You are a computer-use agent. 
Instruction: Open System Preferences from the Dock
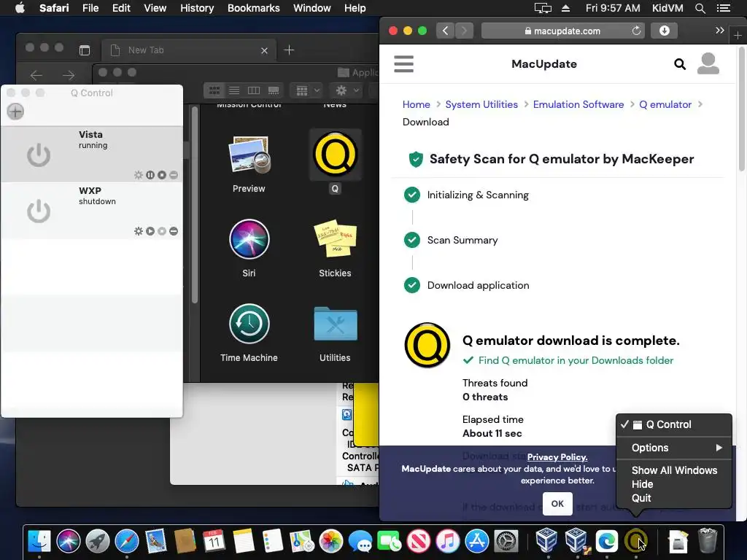tap(506, 542)
